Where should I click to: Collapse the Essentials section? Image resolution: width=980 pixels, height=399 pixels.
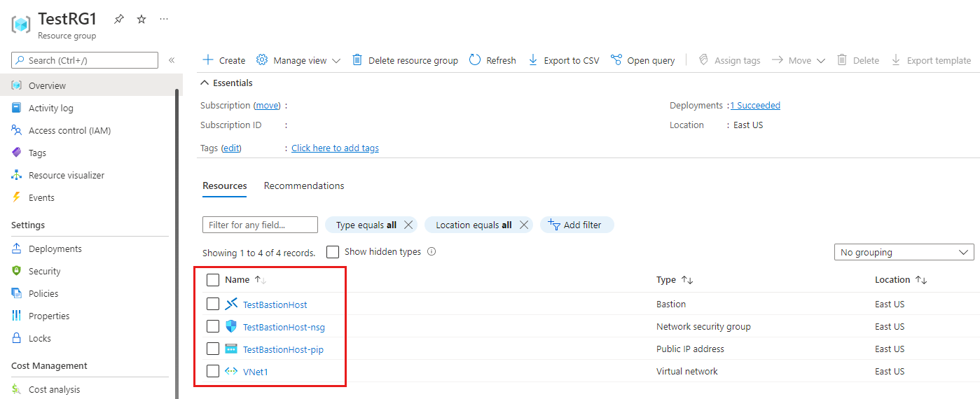pos(226,83)
